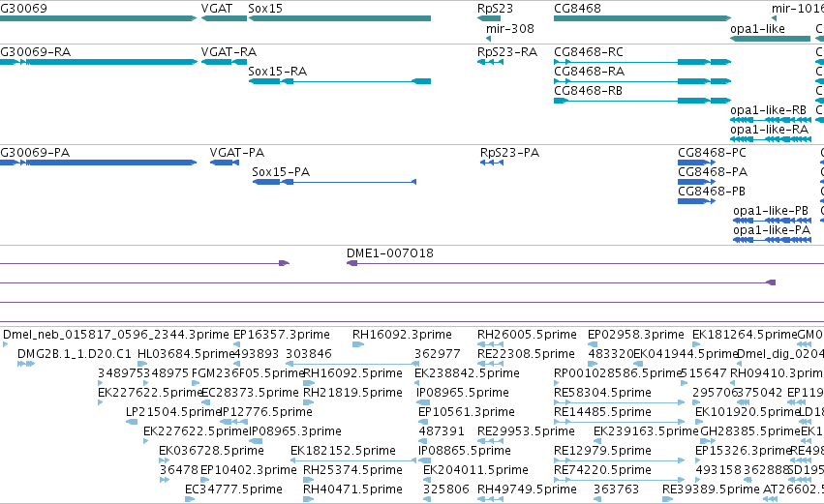Select the RpS23 gene label

tap(495, 9)
